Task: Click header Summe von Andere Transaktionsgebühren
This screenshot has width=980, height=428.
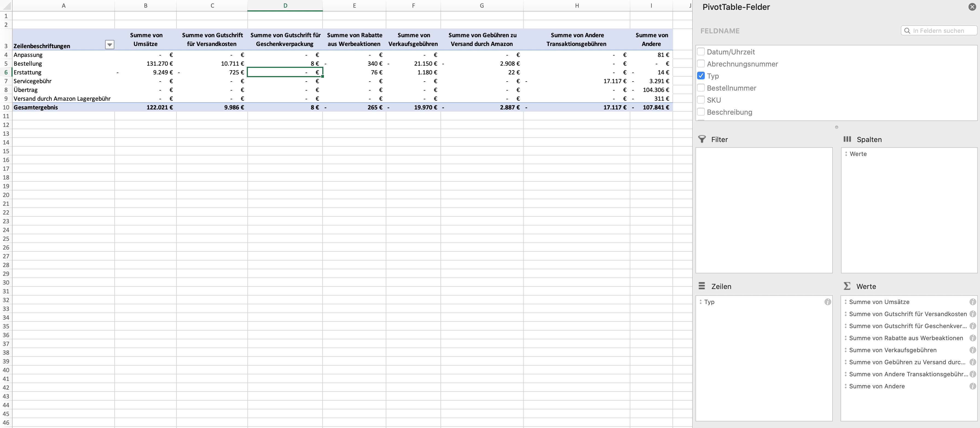Action: 577,39
